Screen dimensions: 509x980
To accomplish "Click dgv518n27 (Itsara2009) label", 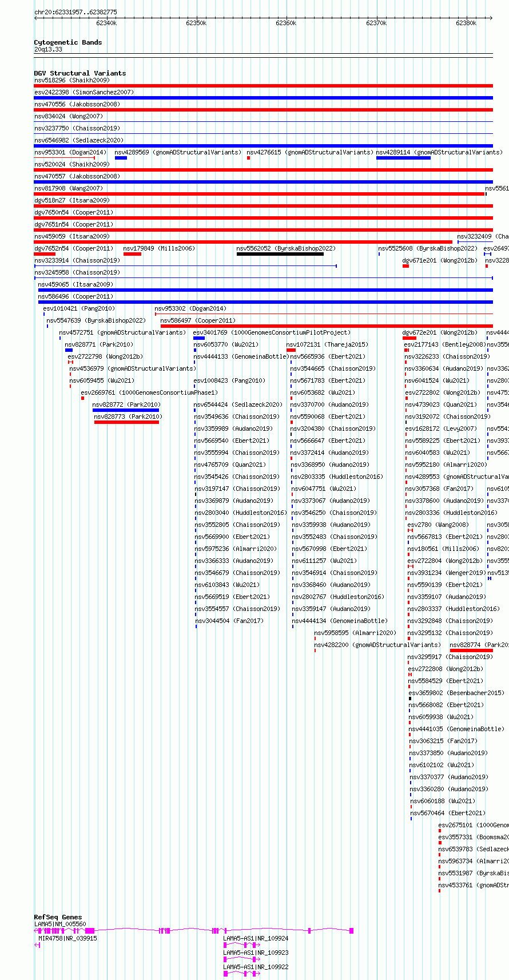I will click(72, 201).
